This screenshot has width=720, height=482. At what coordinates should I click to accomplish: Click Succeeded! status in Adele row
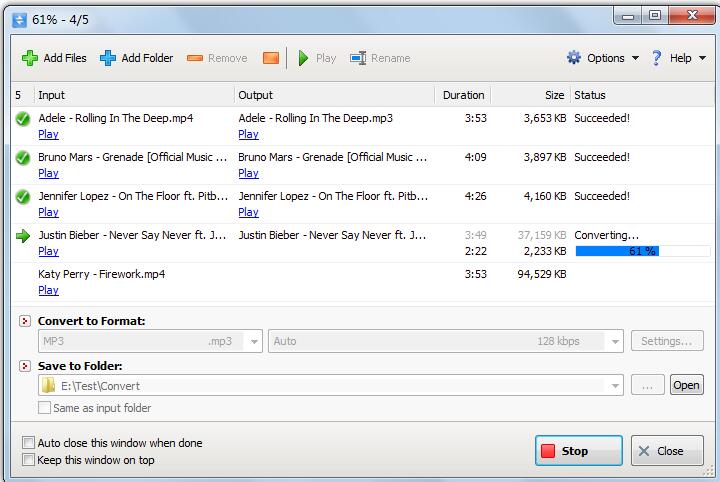point(602,118)
